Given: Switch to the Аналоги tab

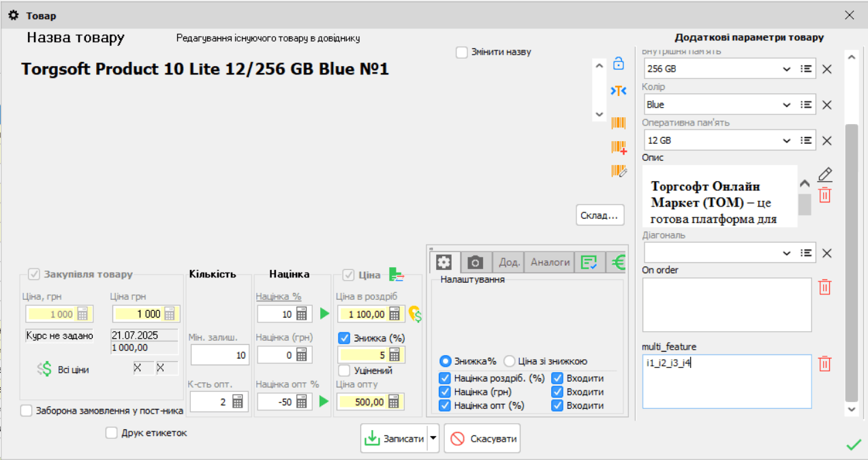Looking at the screenshot, I should pyautogui.click(x=550, y=262).
